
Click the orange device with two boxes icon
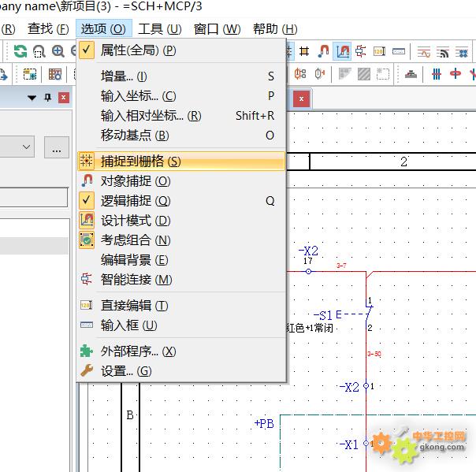tap(300, 74)
